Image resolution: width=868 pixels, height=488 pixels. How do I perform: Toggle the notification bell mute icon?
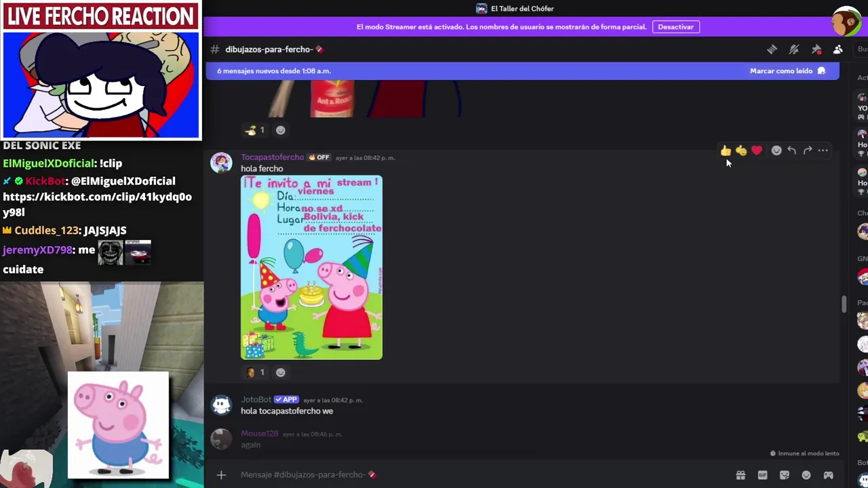[794, 49]
